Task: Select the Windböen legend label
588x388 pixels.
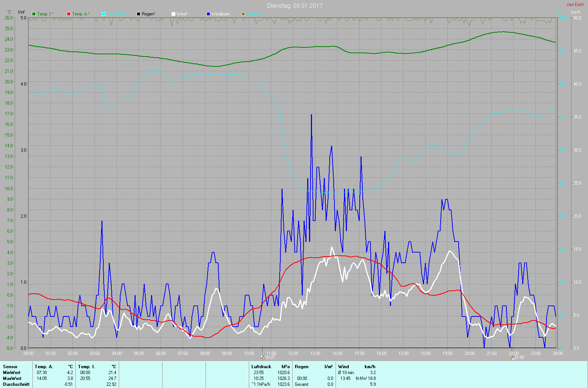Action: click(220, 14)
